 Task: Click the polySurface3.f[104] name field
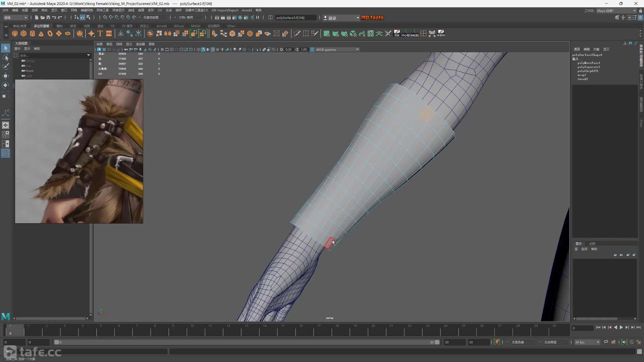click(x=295, y=17)
